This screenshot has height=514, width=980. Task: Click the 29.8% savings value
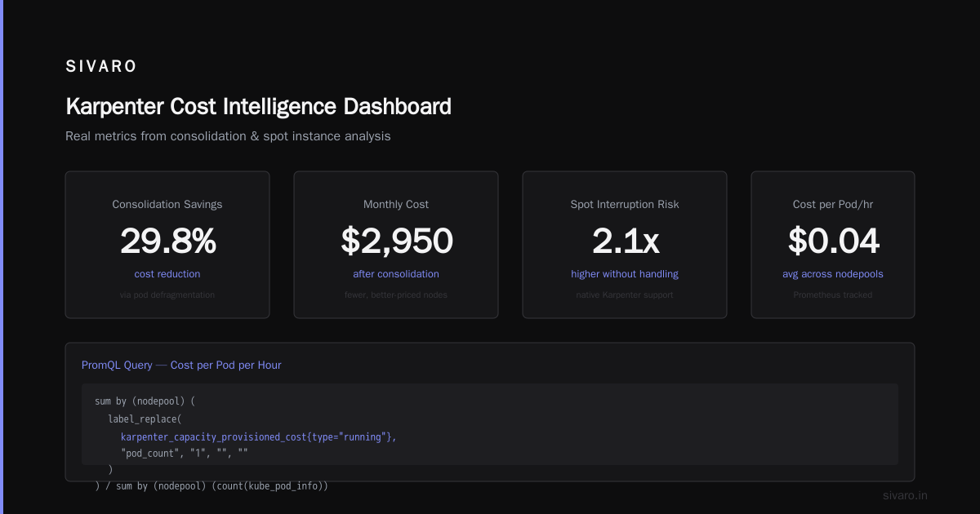pos(167,241)
